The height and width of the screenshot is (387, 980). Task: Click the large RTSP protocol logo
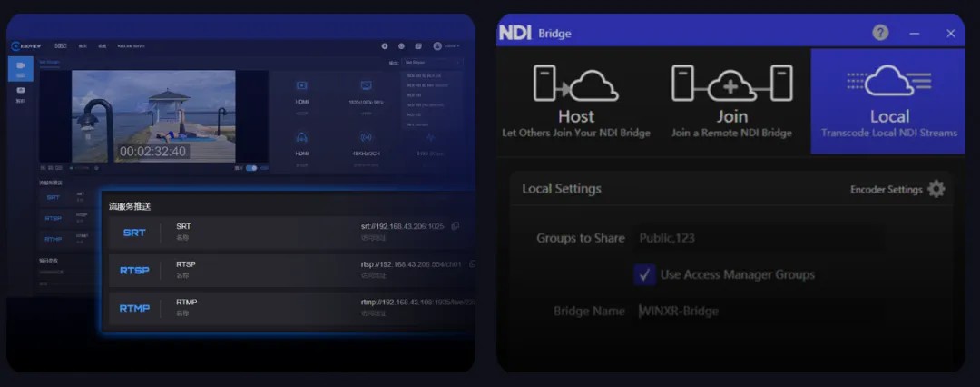point(134,271)
